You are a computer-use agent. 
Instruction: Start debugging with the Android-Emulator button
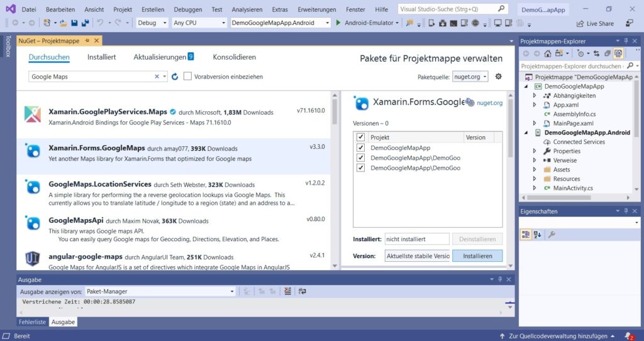pos(365,23)
